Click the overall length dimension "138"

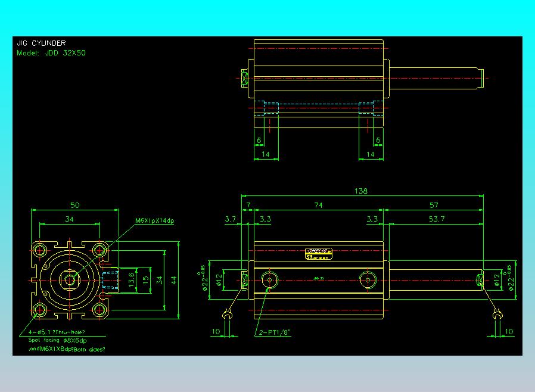(361, 191)
